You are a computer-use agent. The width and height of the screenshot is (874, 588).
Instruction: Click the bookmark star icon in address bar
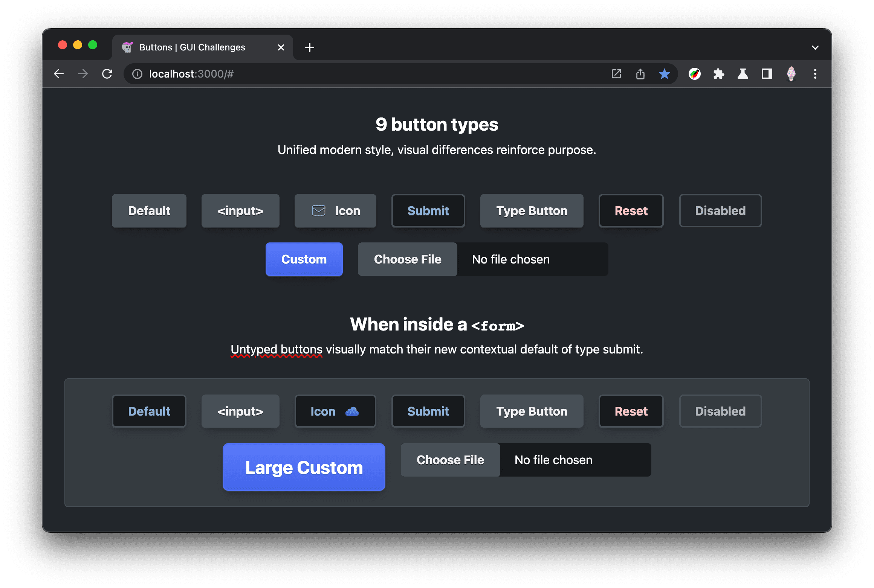[665, 73]
